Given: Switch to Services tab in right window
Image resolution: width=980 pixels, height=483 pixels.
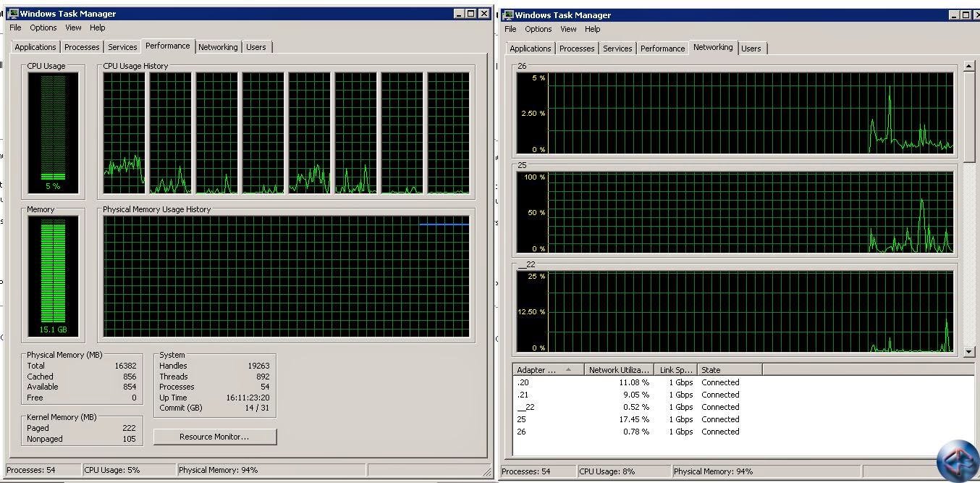Looking at the screenshot, I should pyautogui.click(x=617, y=49).
